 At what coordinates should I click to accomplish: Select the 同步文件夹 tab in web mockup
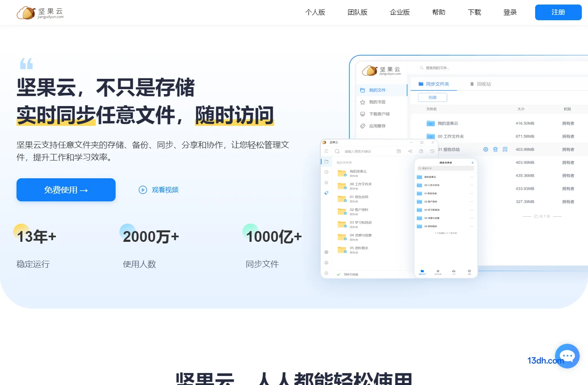point(434,84)
